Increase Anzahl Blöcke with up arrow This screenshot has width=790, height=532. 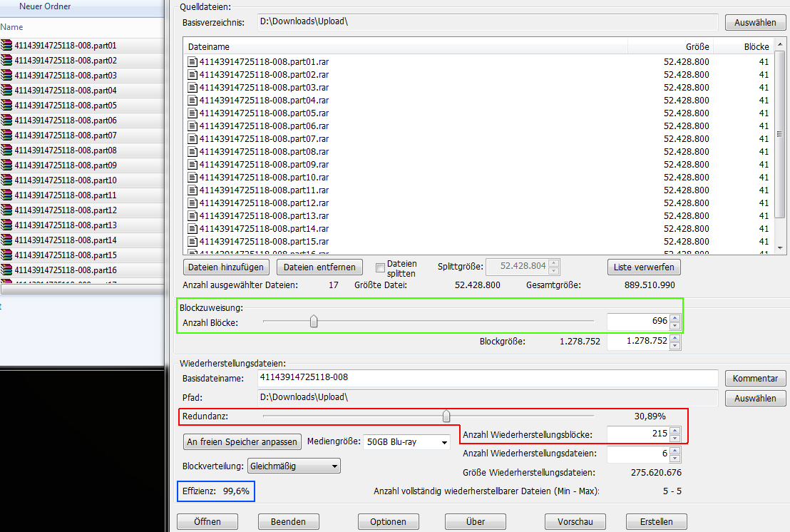tap(674, 318)
